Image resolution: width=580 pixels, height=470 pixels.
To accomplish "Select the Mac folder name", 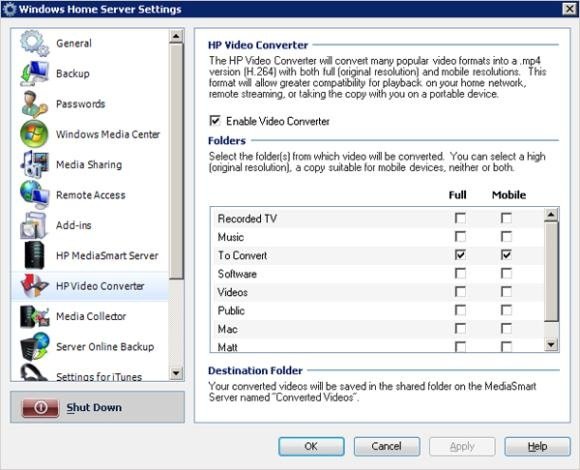I will pos(227,329).
